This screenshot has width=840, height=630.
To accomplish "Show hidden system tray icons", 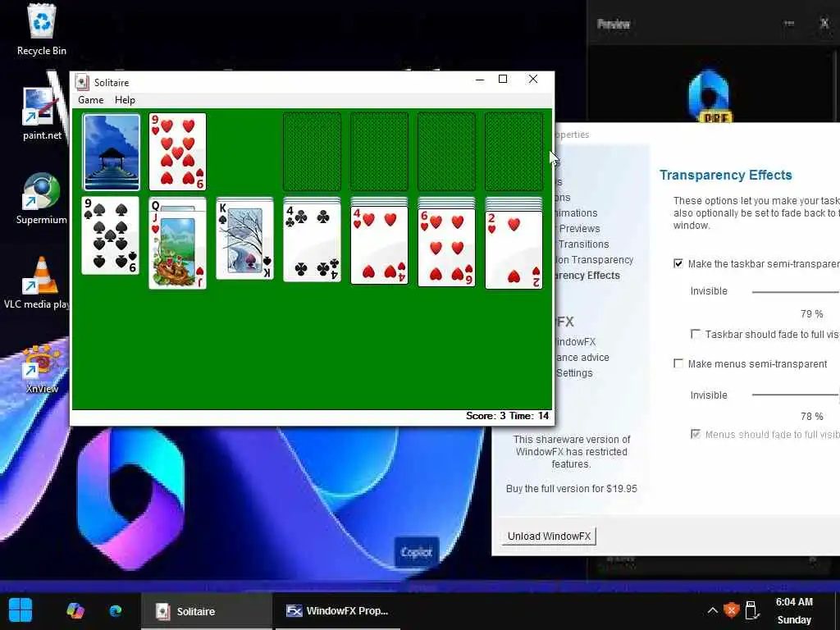I will pos(713,610).
